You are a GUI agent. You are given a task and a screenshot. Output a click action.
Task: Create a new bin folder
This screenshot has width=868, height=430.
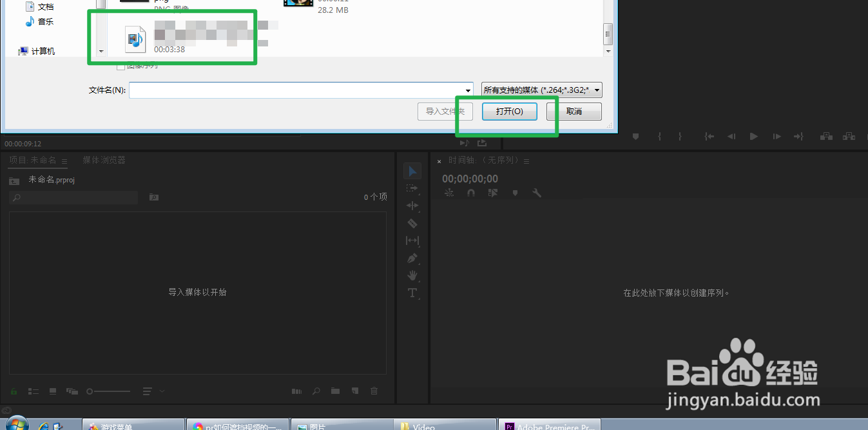tap(335, 391)
